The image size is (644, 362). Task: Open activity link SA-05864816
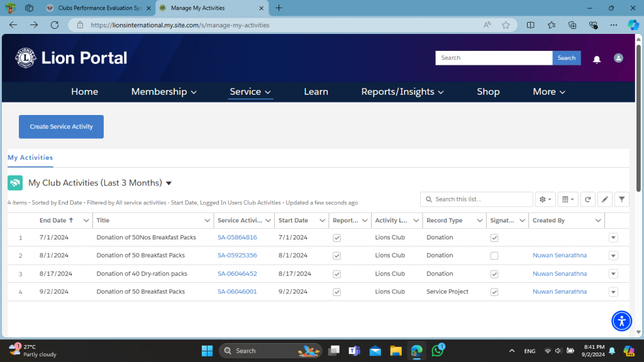(x=237, y=237)
